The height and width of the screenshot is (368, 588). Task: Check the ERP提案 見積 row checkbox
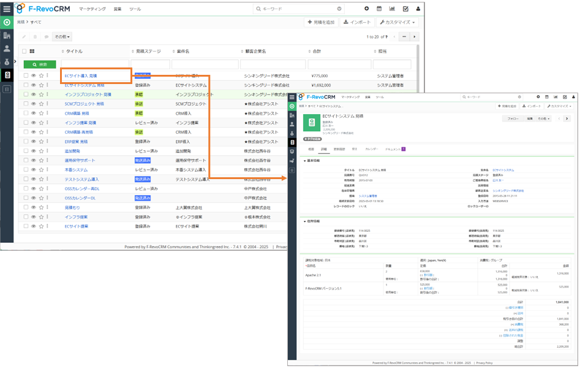[26, 141]
